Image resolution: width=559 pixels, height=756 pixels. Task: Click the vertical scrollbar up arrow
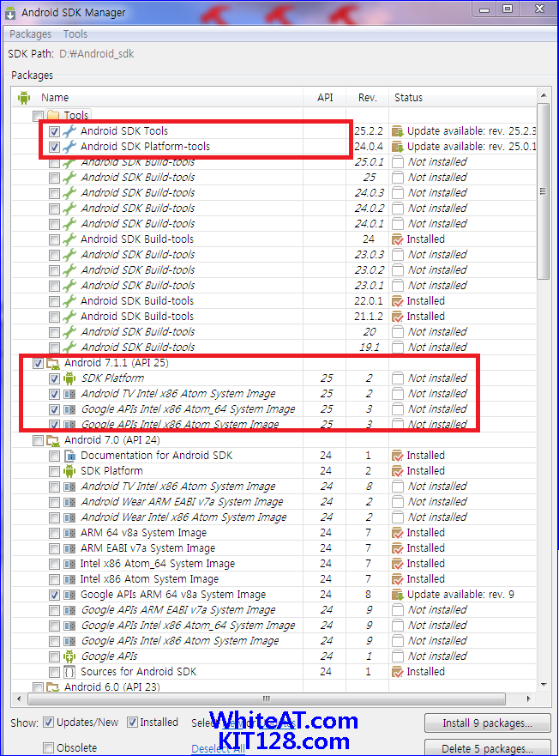[544, 95]
